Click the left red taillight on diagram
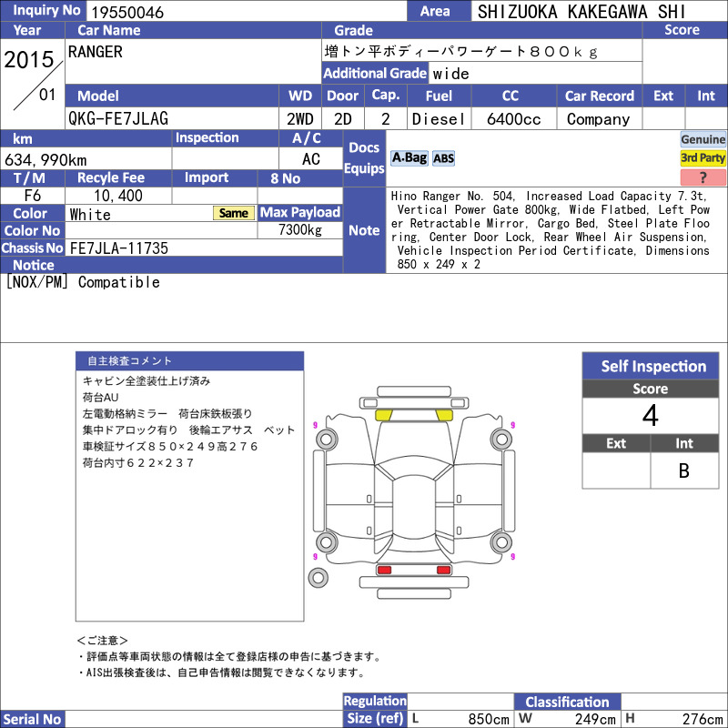Viewport: 728px width, 728px height. pos(384,570)
